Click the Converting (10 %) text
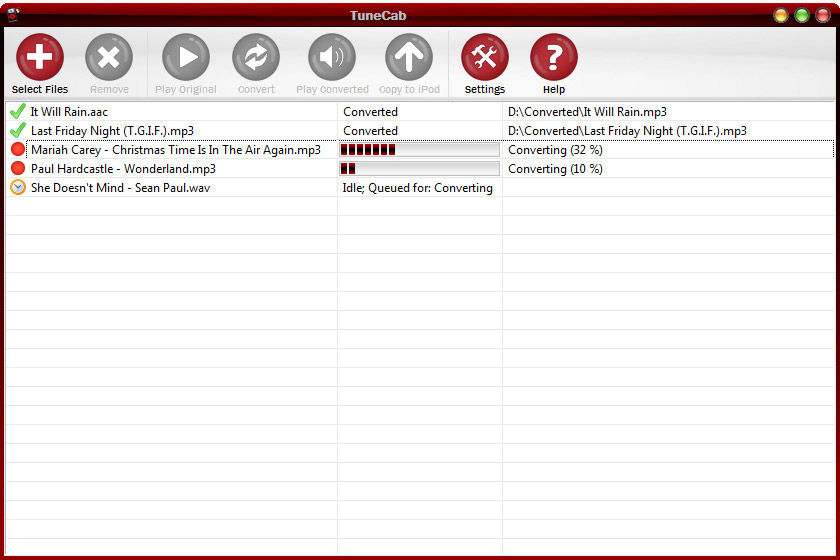Viewport: 840px width, 560px height. (555, 169)
